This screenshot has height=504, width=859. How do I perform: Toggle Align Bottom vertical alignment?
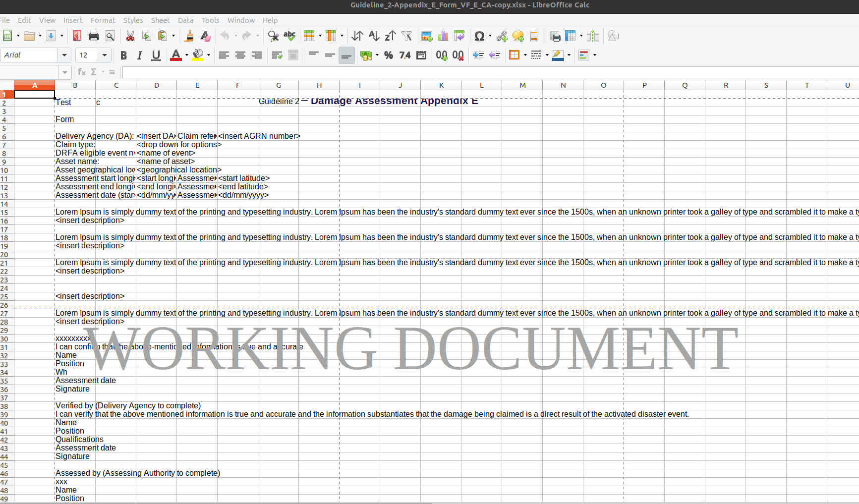coord(346,55)
